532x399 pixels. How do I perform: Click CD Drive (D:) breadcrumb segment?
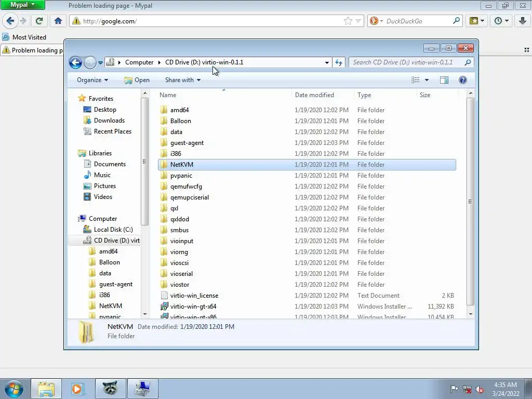coord(204,62)
